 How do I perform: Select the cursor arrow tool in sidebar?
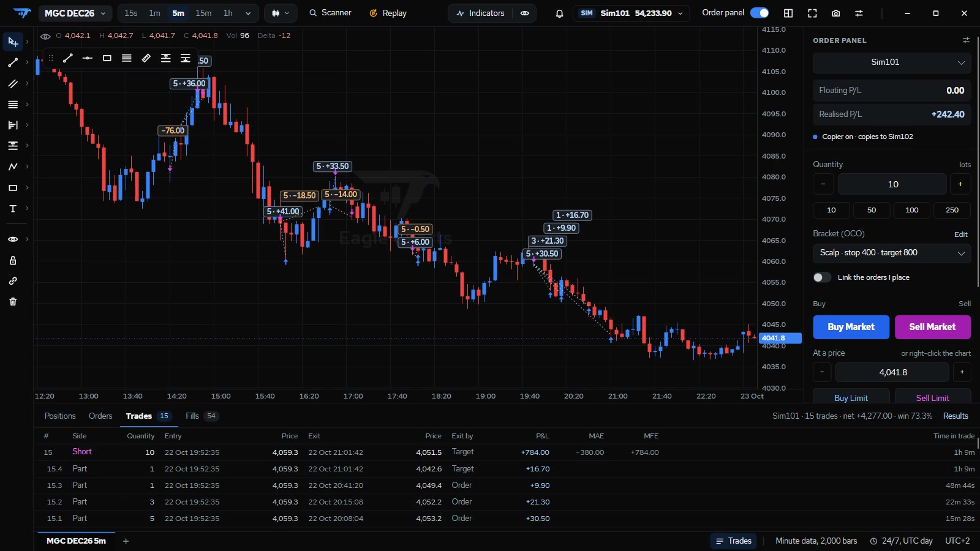coord(13,42)
